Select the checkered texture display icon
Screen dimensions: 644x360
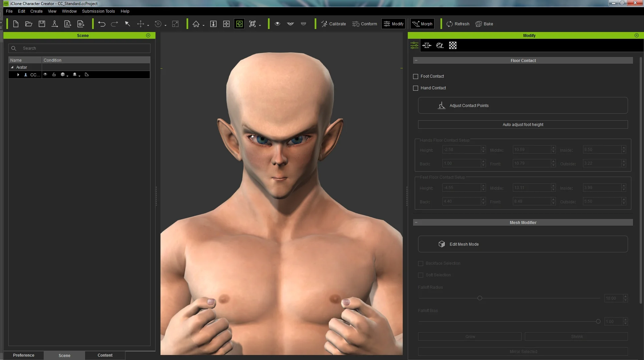pyautogui.click(x=452, y=45)
